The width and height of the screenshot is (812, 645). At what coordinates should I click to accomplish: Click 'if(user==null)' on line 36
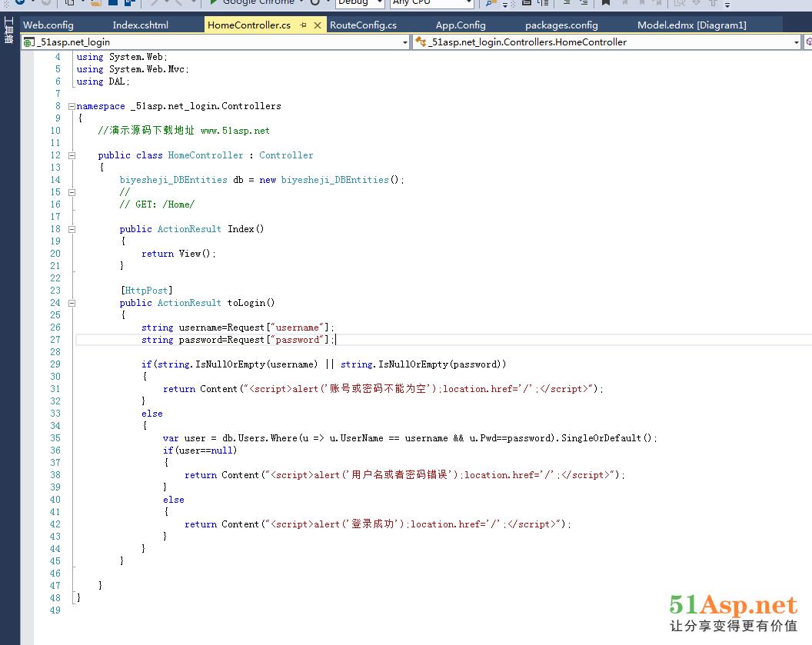[200, 451]
